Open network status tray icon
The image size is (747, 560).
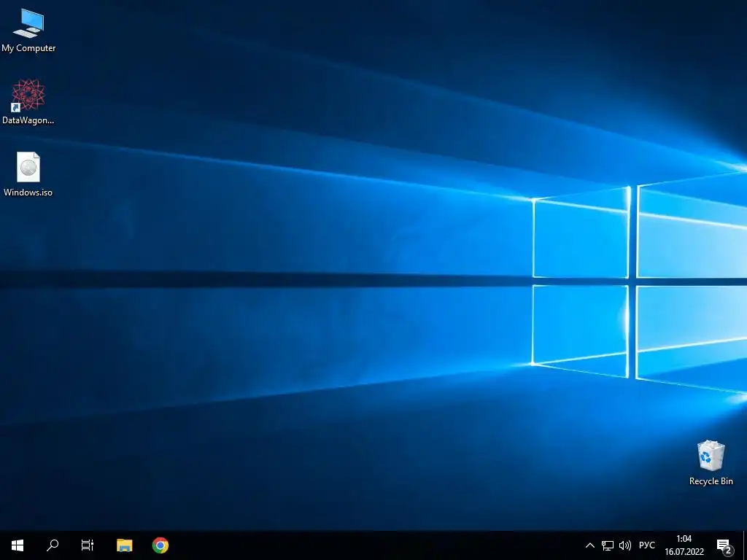(608, 545)
